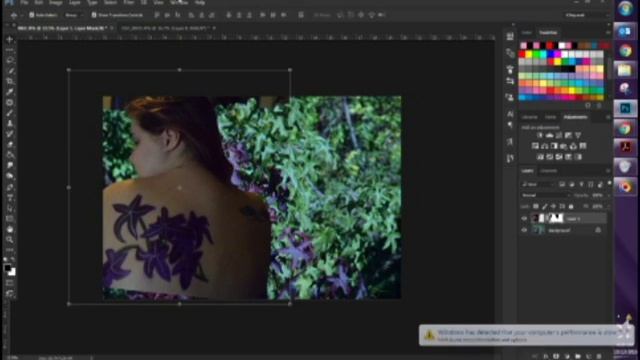Click the foreground color box

[x=7, y=268]
